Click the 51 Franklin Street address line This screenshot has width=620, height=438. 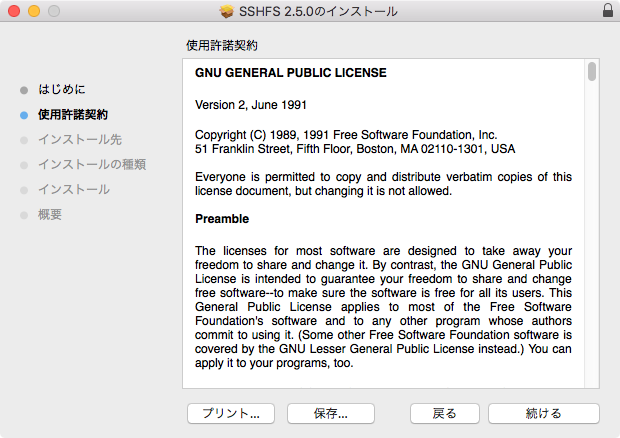coord(355,149)
